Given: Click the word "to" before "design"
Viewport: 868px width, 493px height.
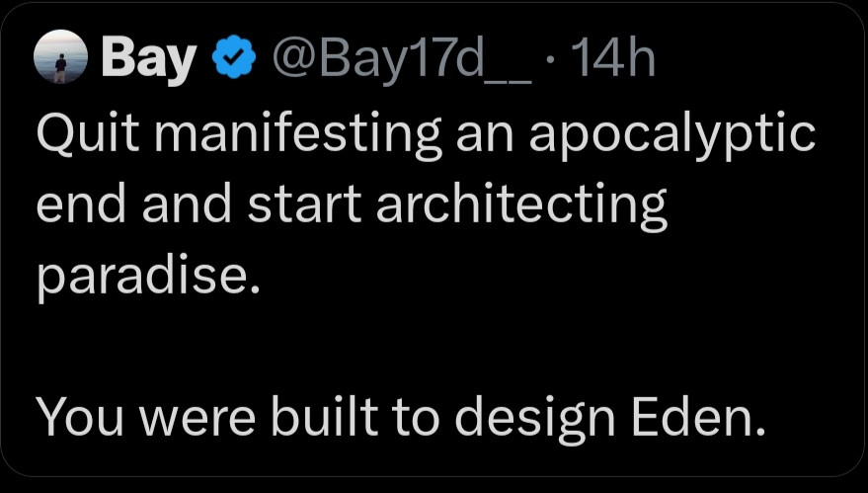Looking at the screenshot, I should coord(424,422).
